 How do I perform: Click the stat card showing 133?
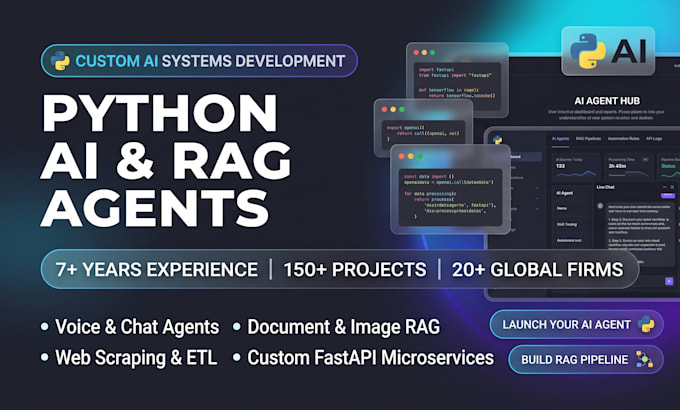[576, 166]
